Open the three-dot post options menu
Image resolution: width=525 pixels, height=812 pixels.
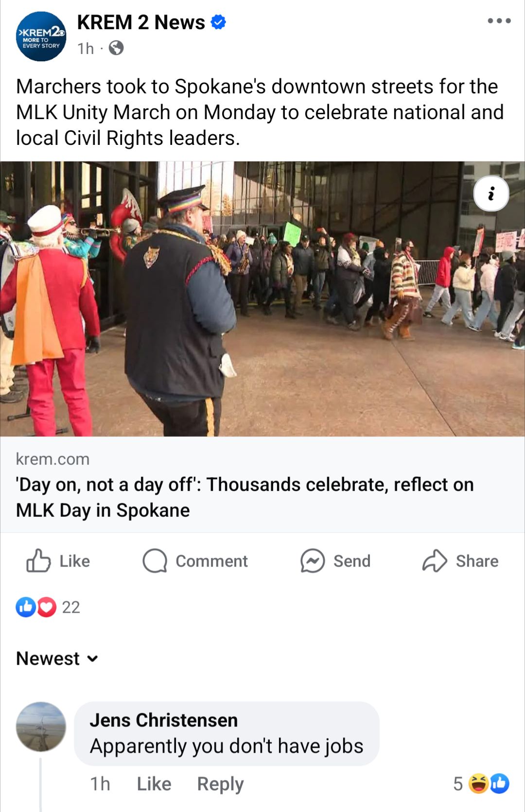click(499, 21)
